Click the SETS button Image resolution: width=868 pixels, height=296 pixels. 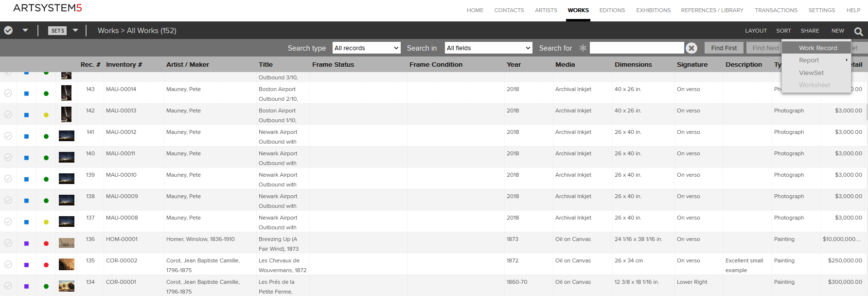click(x=58, y=30)
